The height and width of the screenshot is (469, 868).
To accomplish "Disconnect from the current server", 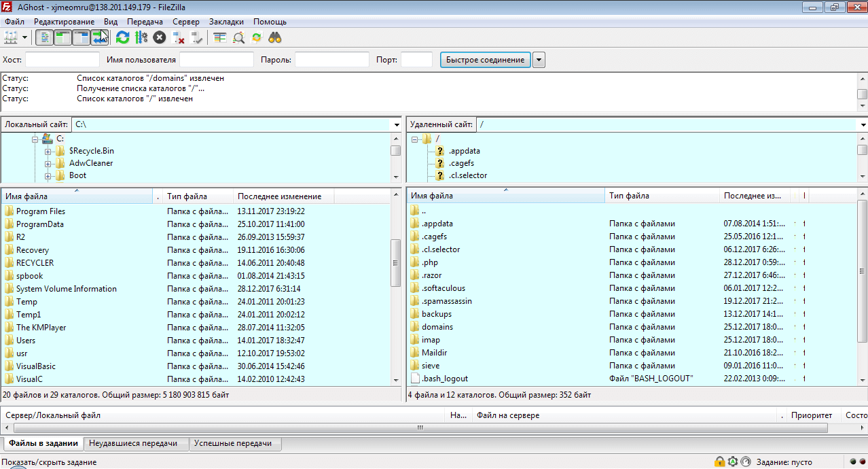I will [x=178, y=37].
